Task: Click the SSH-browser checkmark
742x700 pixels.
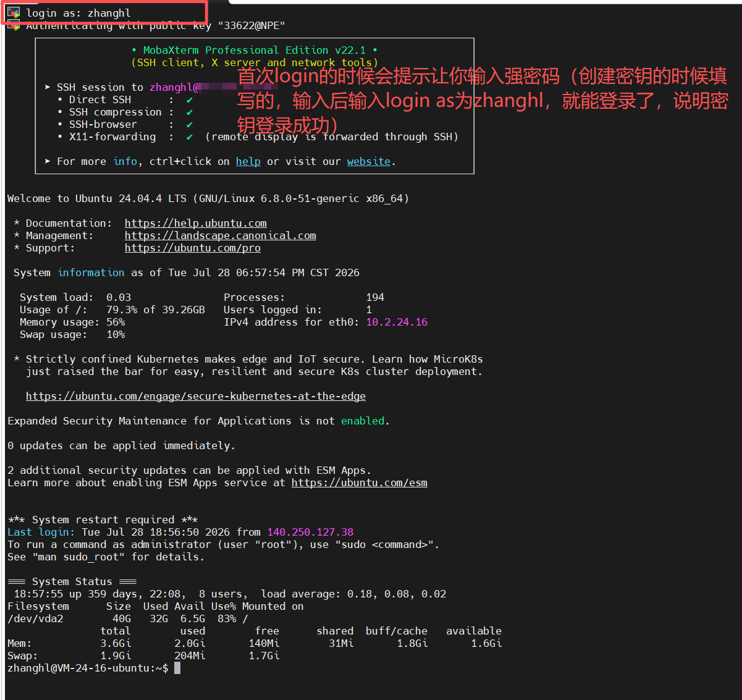Action: [190, 124]
